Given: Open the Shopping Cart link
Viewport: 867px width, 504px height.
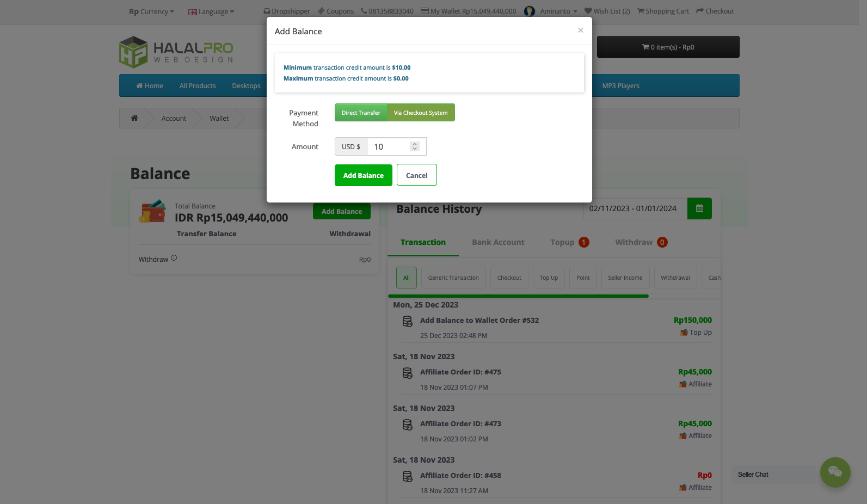Looking at the screenshot, I should pos(663,11).
